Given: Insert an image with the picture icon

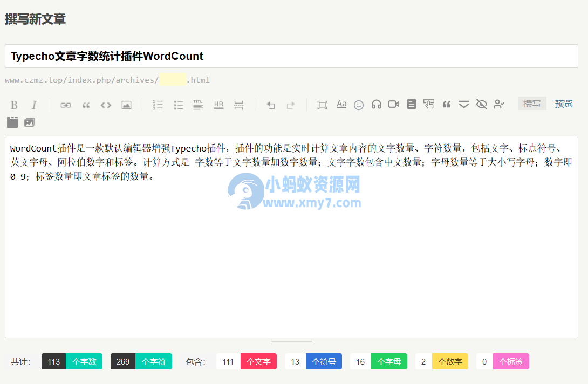Looking at the screenshot, I should tap(126, 105).
